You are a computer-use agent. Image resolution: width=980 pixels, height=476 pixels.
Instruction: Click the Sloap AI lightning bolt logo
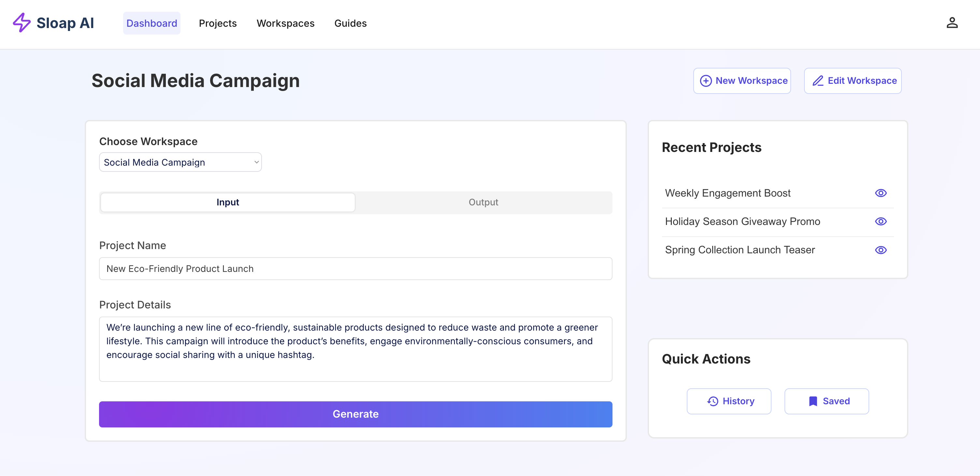(x=22, y=23)
